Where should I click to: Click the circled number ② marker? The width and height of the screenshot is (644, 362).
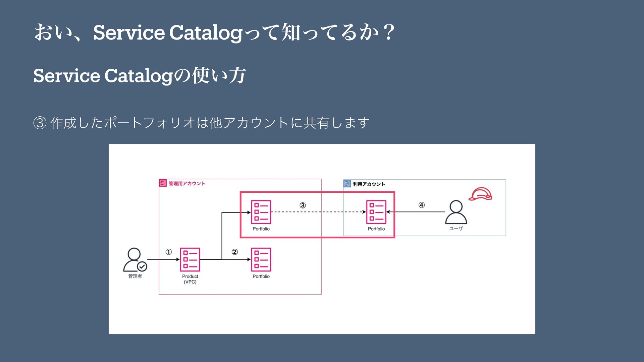pyautogui.click(x=234, y=252)
